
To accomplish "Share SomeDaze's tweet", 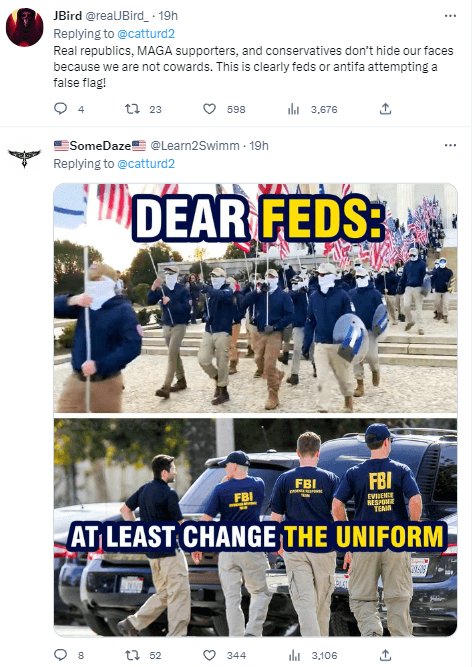I will (385, 656).
